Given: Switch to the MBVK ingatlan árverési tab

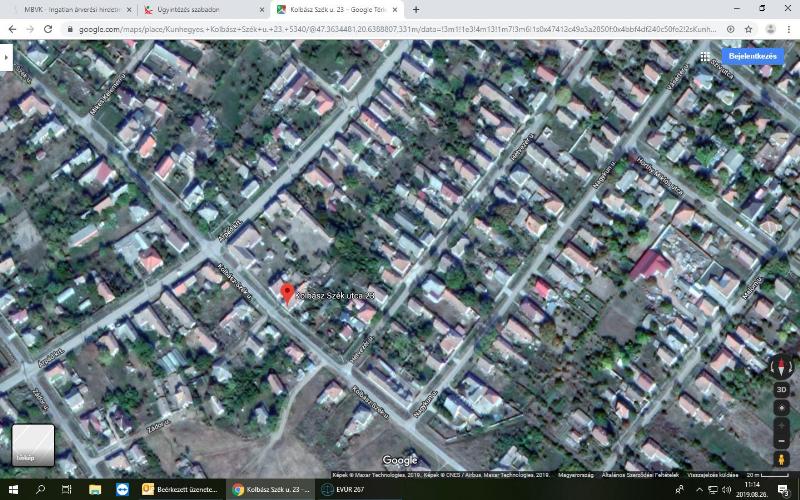Looking at the screenshot, I should coord(71,10).
